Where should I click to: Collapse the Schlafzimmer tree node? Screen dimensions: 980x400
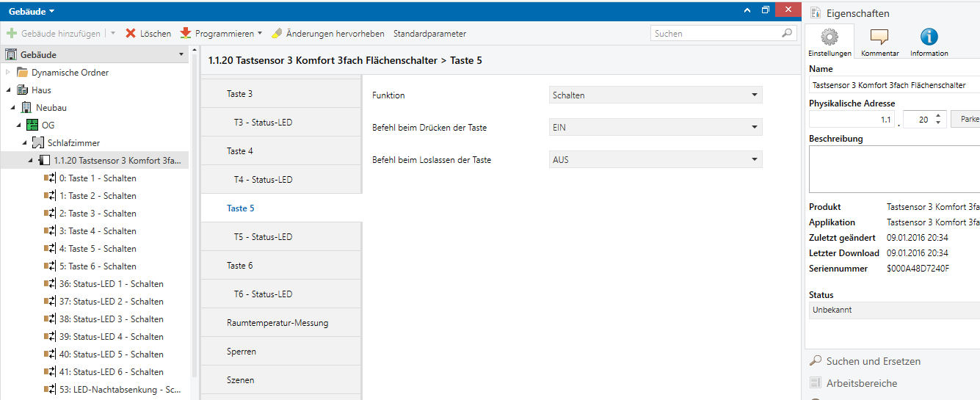[24, 143]
